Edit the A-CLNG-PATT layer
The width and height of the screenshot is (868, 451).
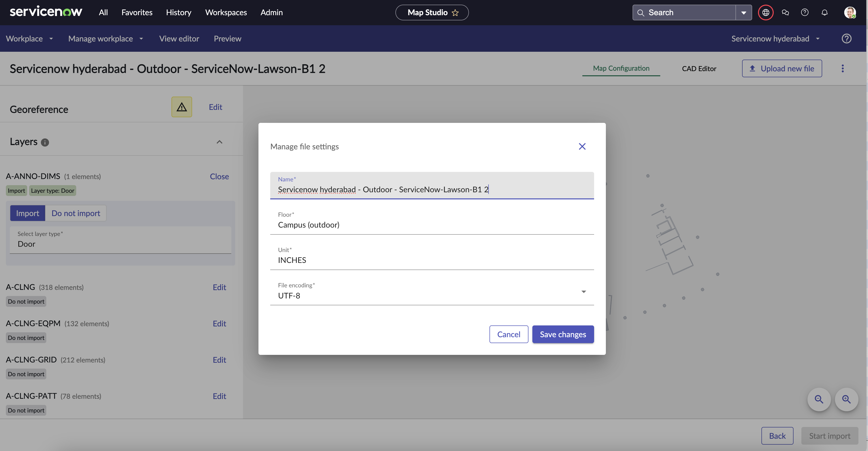[219, 396]
